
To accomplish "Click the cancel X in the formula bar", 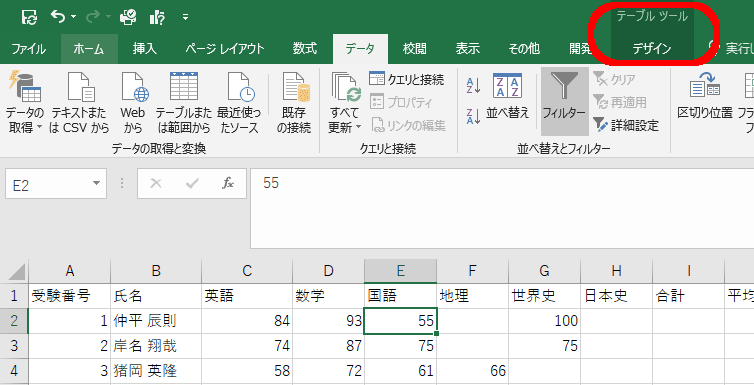I will 156,183.
